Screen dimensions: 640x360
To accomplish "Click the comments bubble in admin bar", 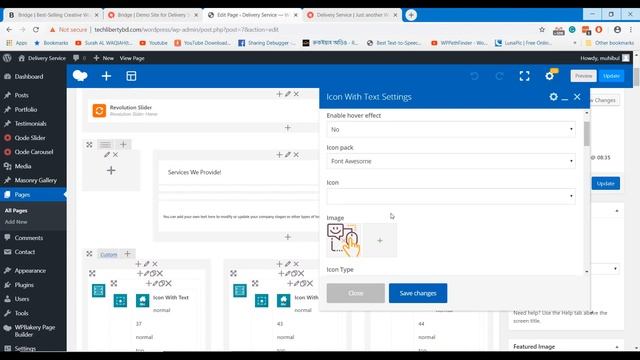I will tap(76, 58).
